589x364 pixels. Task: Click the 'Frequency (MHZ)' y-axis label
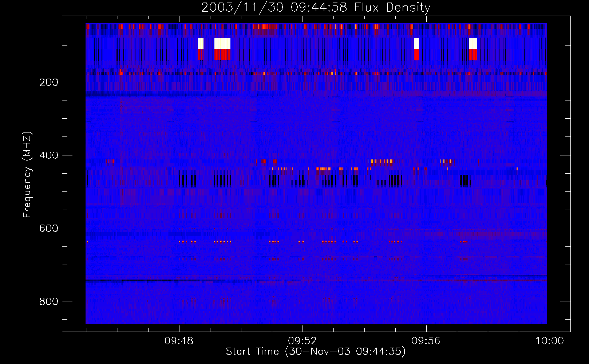(27, 175)
